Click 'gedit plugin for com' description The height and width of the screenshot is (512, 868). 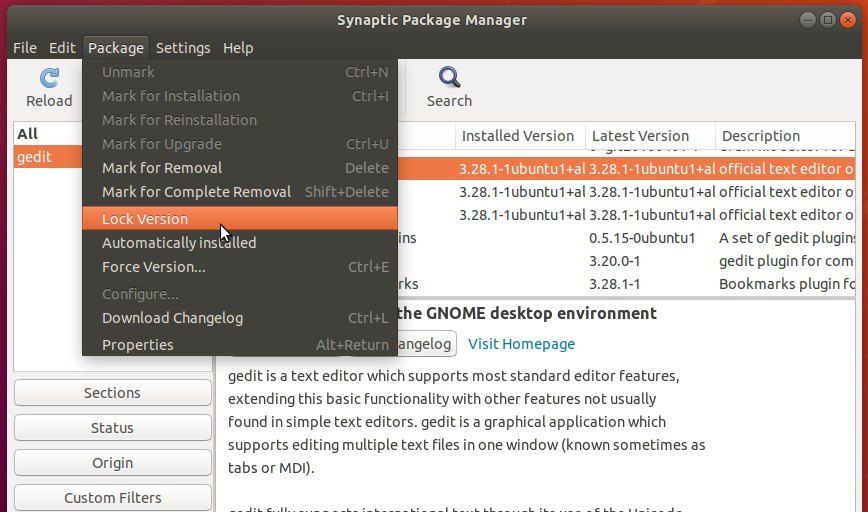(x=786, y=261)
